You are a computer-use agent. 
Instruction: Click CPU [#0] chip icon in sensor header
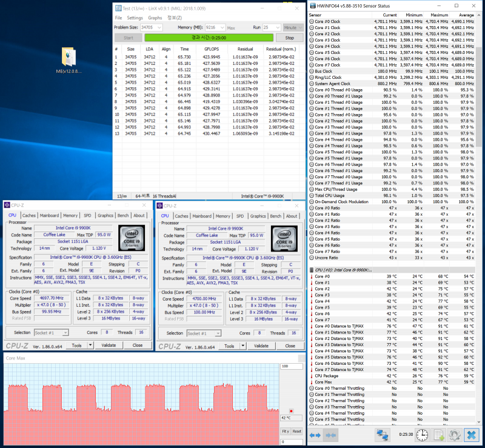click(312, 270)
